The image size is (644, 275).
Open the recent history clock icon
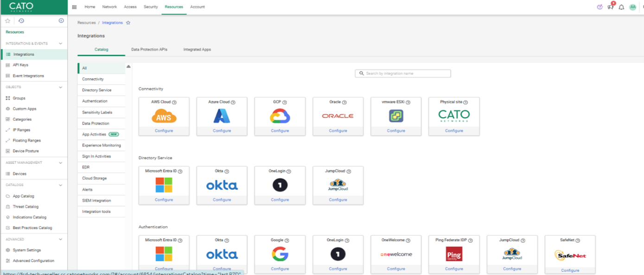pyautogui.click(x=21, y=21)
